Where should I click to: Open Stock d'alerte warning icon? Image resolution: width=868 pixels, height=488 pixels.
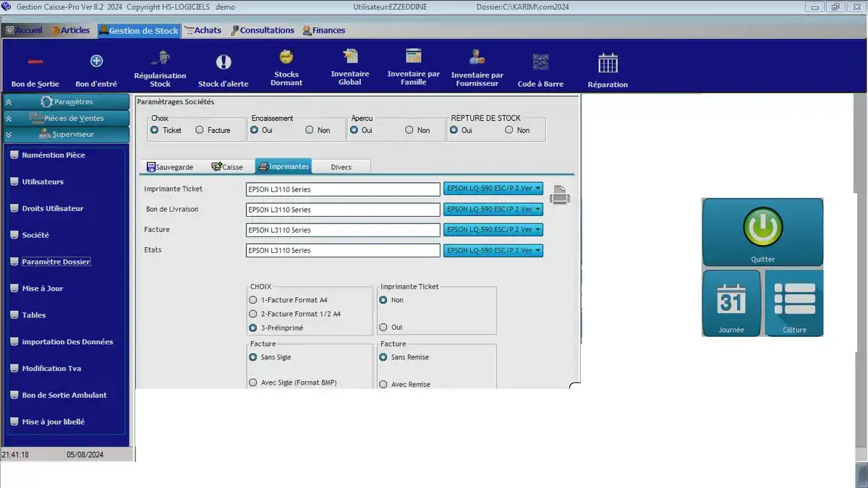(224, 62)
